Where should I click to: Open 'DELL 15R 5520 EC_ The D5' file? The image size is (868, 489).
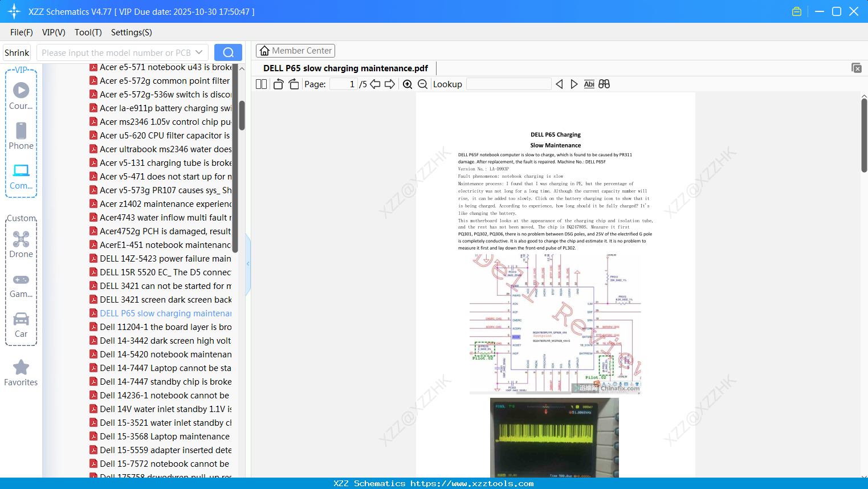(x=161, y=272)
